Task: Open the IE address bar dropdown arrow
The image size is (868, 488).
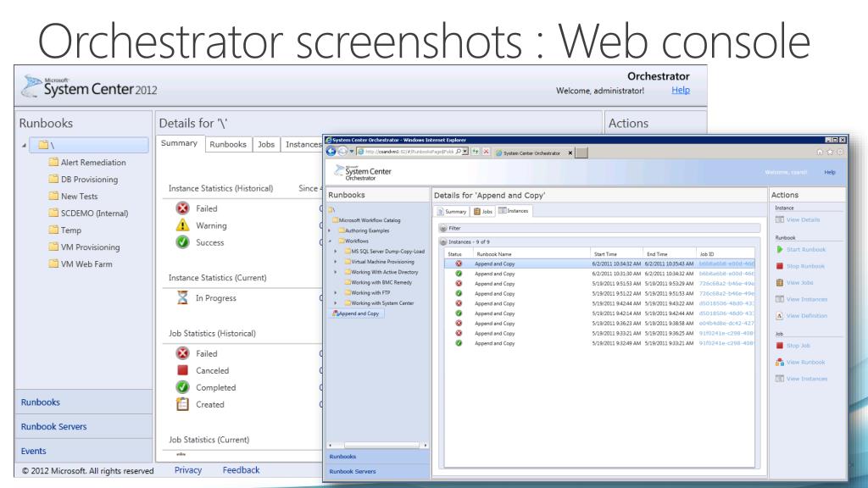Action: tap(465, 152)
